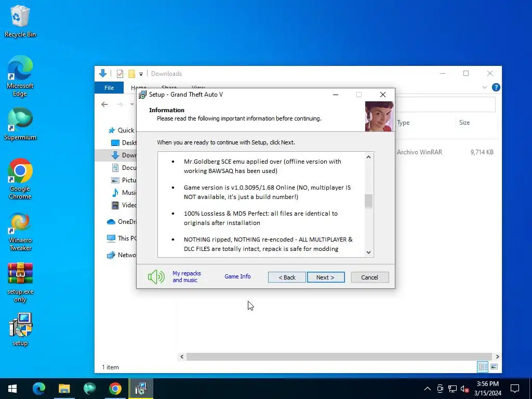Click New folder icon in Explorer title bar
The width and height of the screenshot is (532, 399).
click(131, 74)
